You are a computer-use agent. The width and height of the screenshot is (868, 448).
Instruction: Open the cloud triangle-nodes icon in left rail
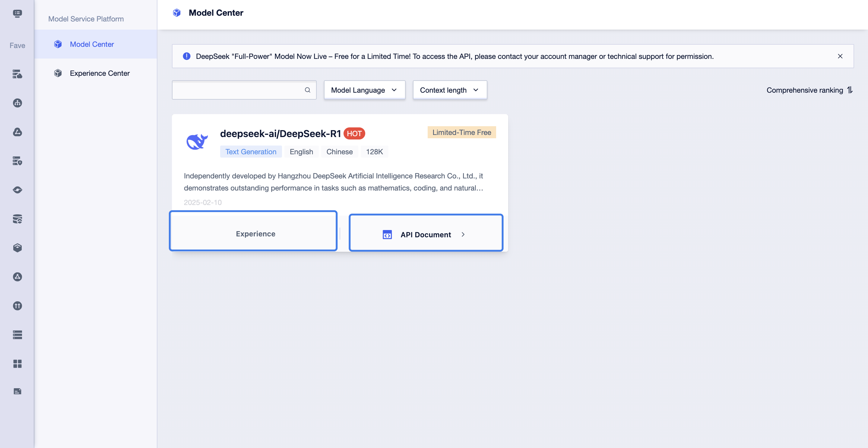pos(17,132)
